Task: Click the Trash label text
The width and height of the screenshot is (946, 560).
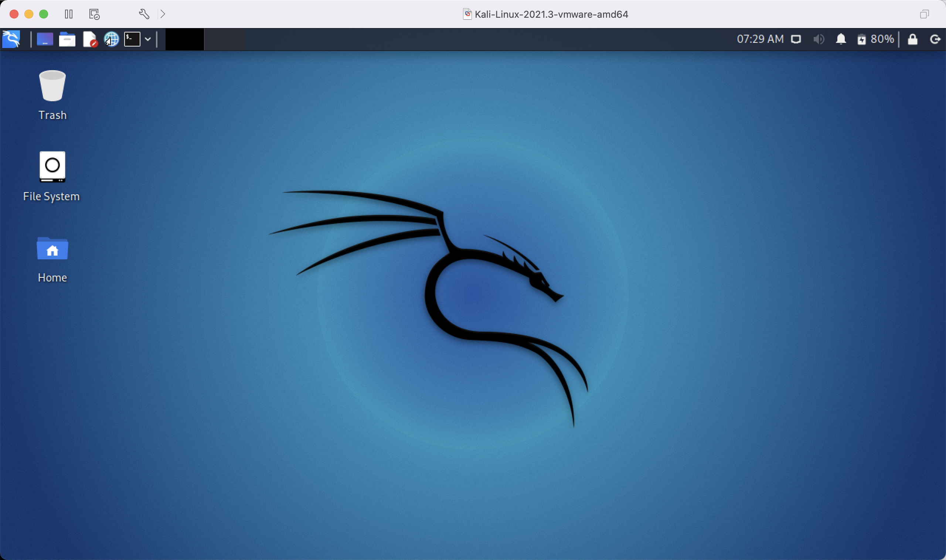Action: pos(52,115)
